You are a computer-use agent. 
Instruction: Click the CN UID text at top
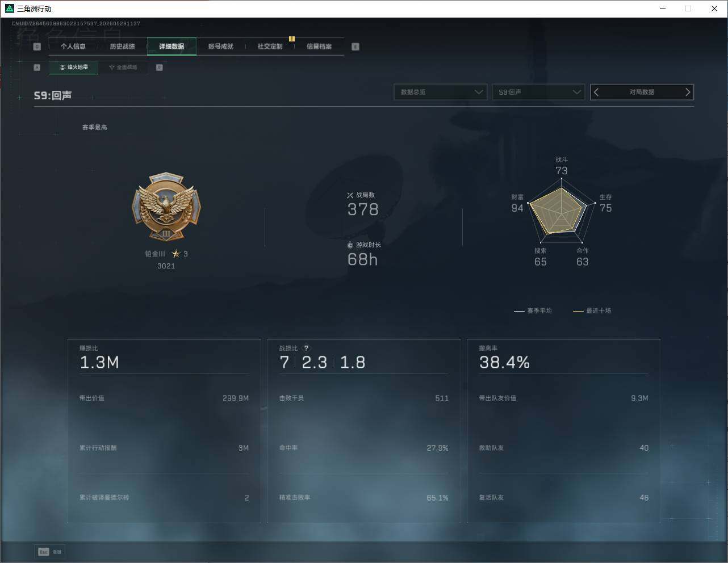[x=76, y=24]
